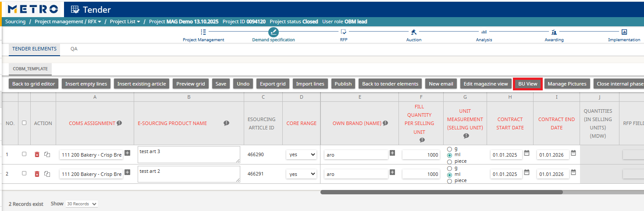Screen dimensions: 644x211
Task: Open Core Range dropdown in row 1
Action: (301, 154)
